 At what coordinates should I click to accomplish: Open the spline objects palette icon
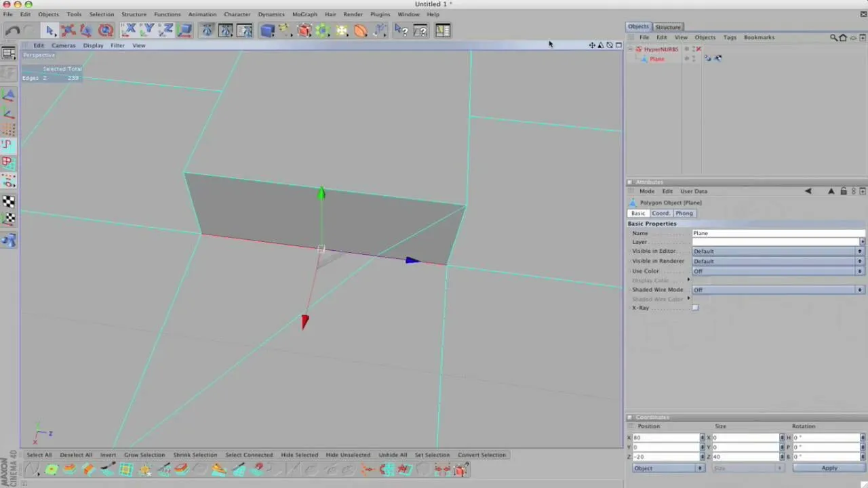pos(285,30)
